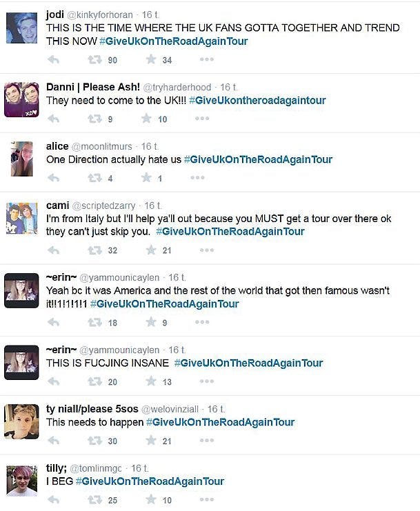Viewport: 420px width, 511px height.
Task: Favorite erin's 'FUCJING INSANE' tweet
Action: coord(150,381)
